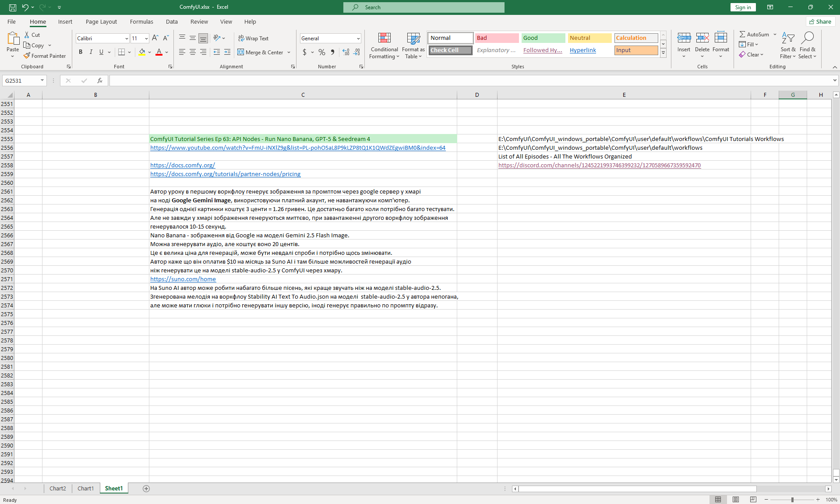Image resolution: width=840 pixels, height=504 pixels.
Task: Open Sort & Filter menu
Action: tap(787, 46)
